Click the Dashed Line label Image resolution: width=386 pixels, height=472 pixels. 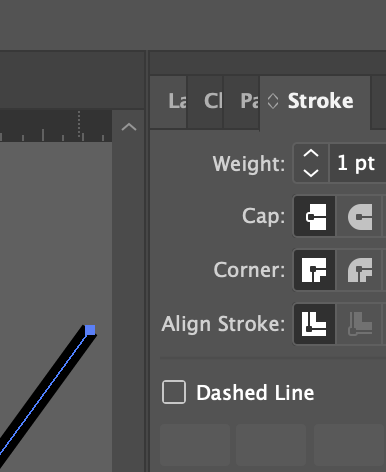(255, 393)
